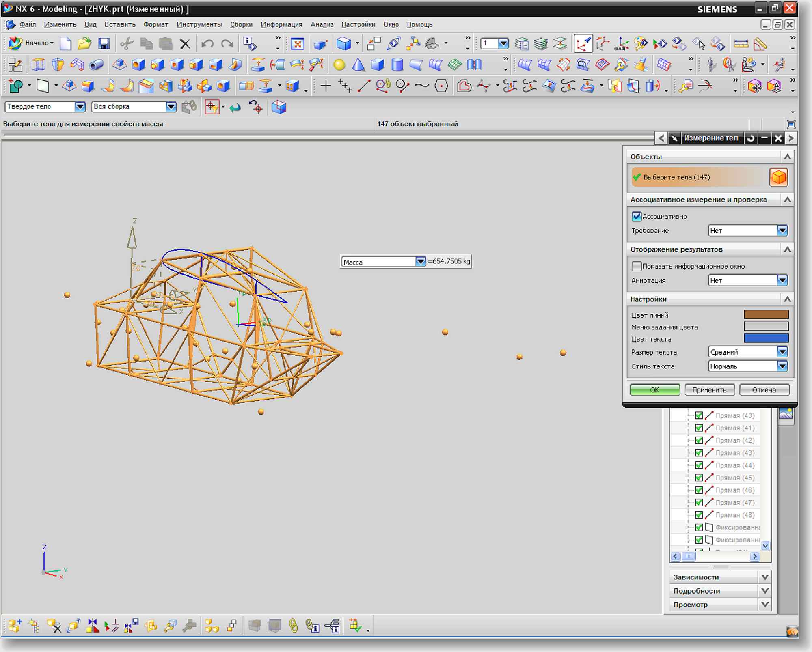Select the Cylinder primitive icon
Screen dimensions: 812x652
[x=397, y=65]
